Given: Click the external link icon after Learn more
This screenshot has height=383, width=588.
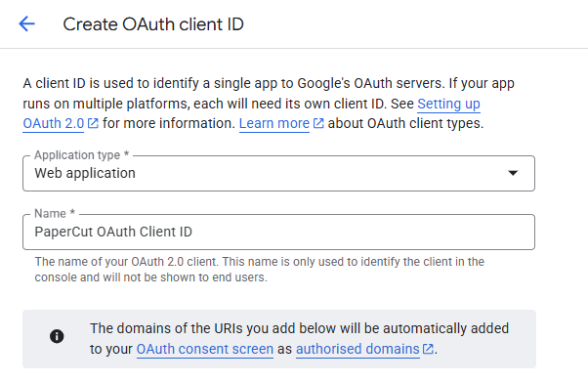Looking at the screenshot, I should pyautogui.click(x=318, y=123).
